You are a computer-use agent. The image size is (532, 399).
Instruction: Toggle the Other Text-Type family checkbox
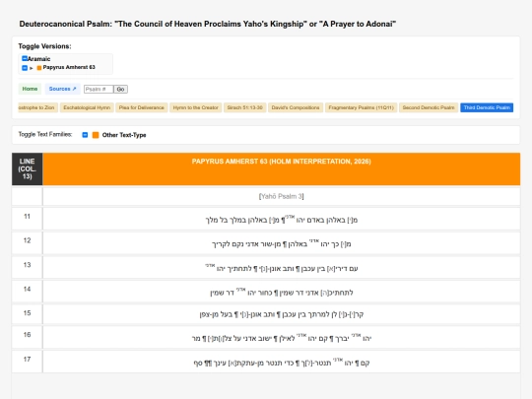85,135
